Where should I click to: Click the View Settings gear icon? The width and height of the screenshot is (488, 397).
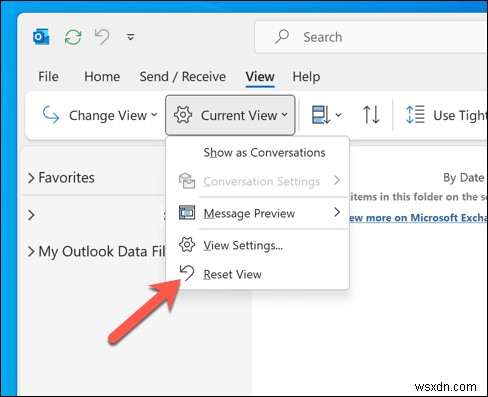187,245
